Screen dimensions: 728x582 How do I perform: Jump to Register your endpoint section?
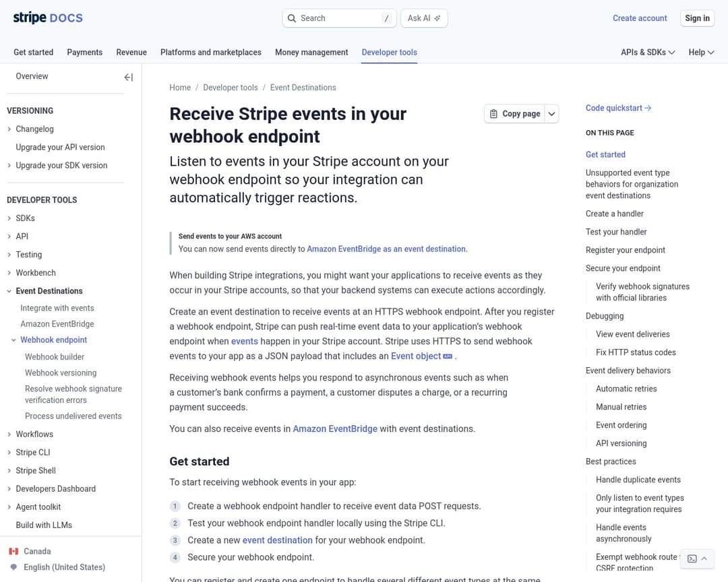pyautogui.click(x=626, y=250)
